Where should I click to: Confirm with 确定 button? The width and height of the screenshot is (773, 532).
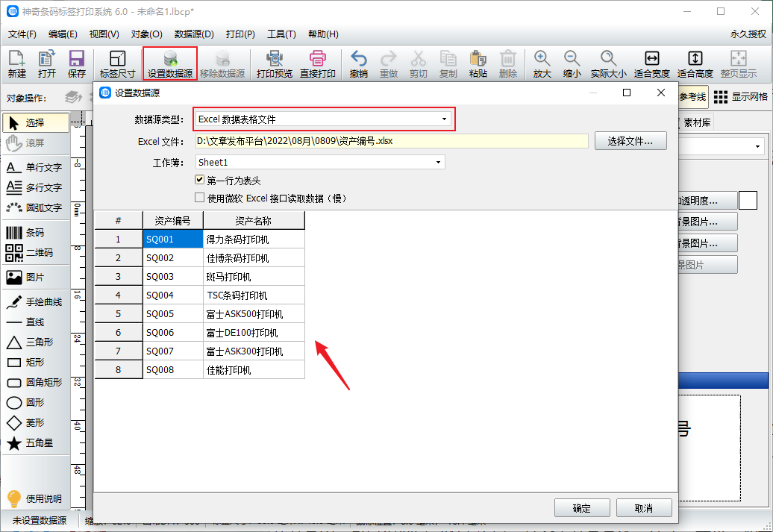(582, 508)
